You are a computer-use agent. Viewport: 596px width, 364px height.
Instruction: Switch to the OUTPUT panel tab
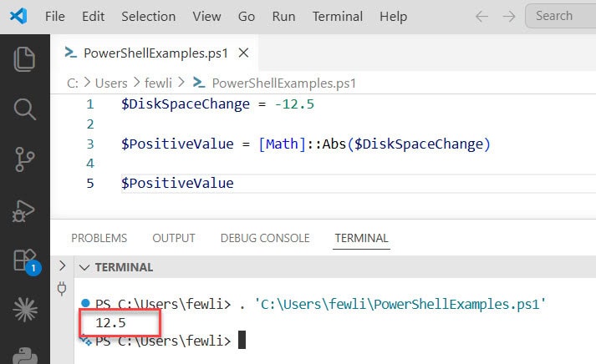tap(174, 238)
